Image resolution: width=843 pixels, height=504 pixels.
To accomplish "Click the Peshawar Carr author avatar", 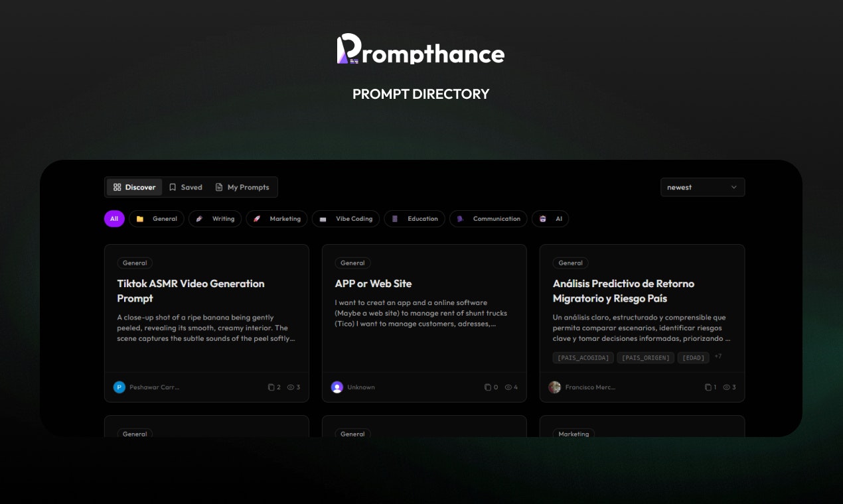I will tap(119, 387).
